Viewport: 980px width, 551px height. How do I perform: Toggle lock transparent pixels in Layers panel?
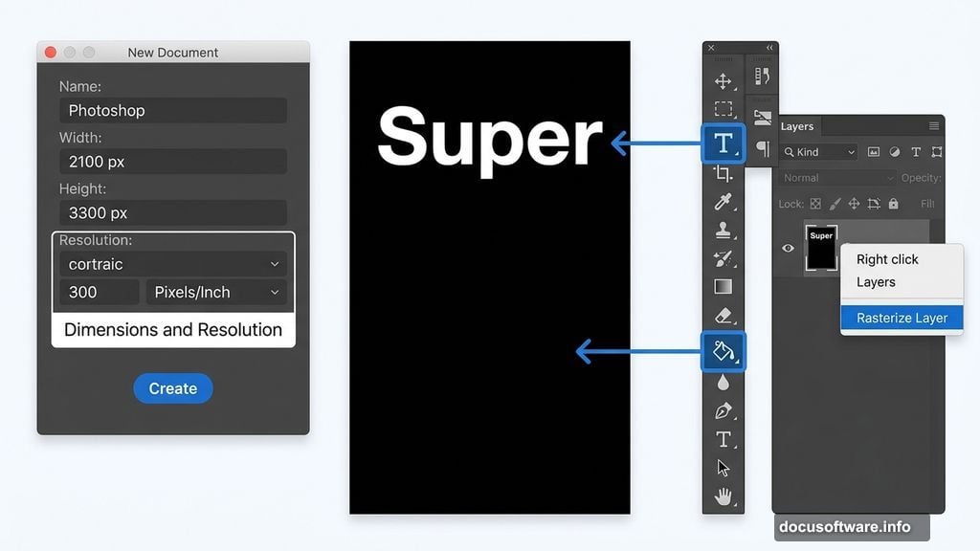(x=814, y=204)
